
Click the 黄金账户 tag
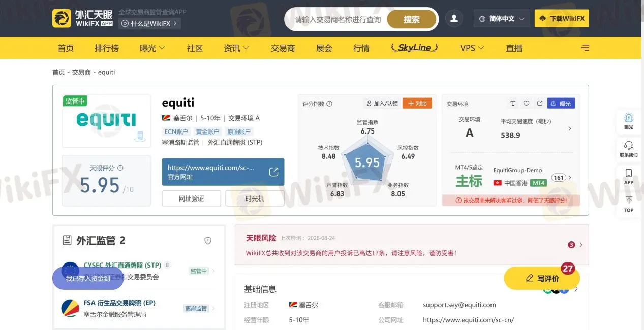click(207, 131)
